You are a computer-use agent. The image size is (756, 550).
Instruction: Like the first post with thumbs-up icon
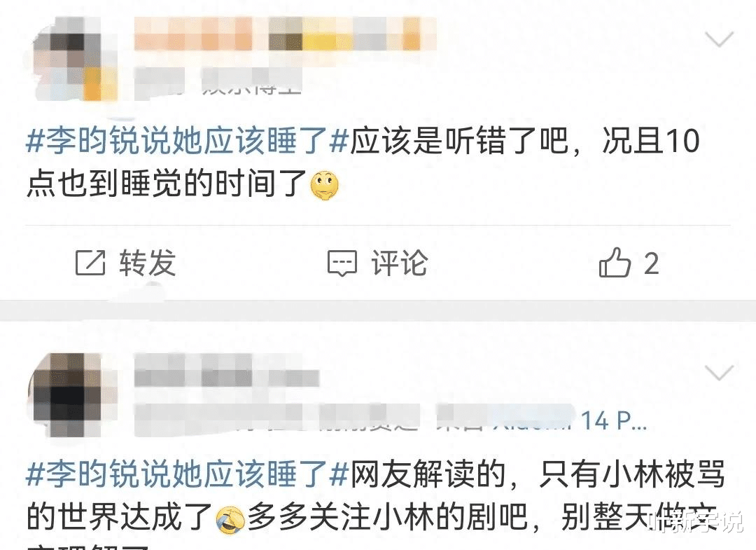[615, 262]
